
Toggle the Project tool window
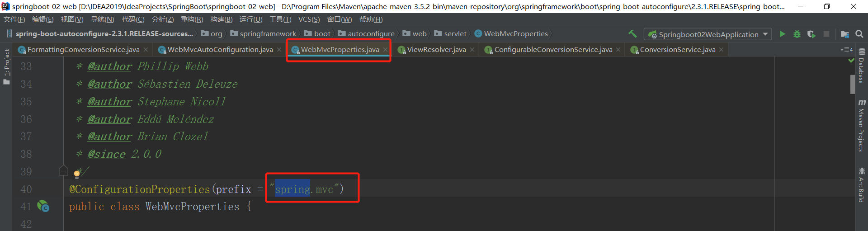(x=6, y=66)
